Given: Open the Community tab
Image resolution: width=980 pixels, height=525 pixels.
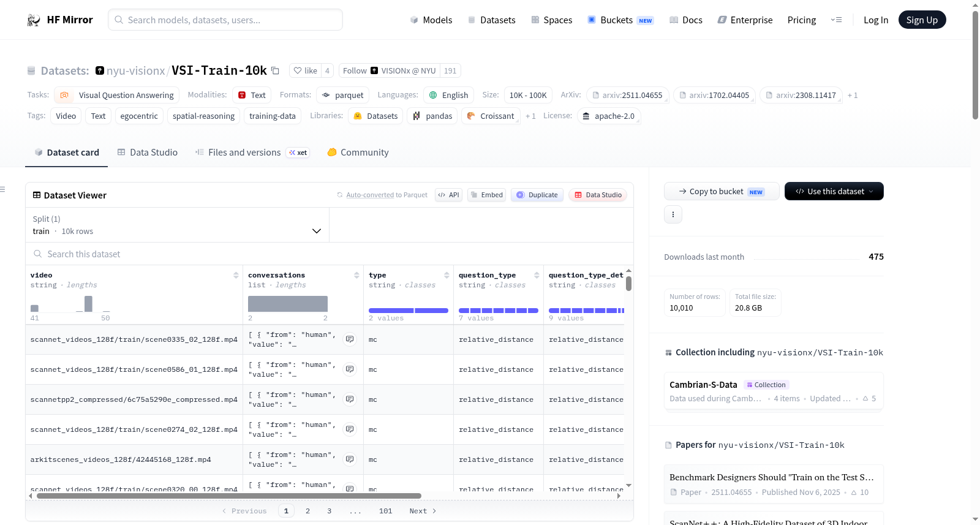Looking at the screenshot, I should pyautogui.click(x=358, y=153).
